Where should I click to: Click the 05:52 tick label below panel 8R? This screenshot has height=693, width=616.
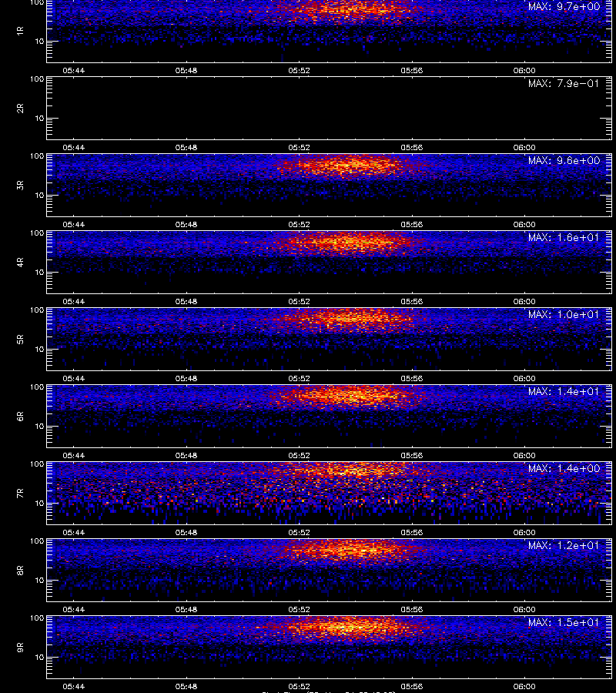(300, 610)
